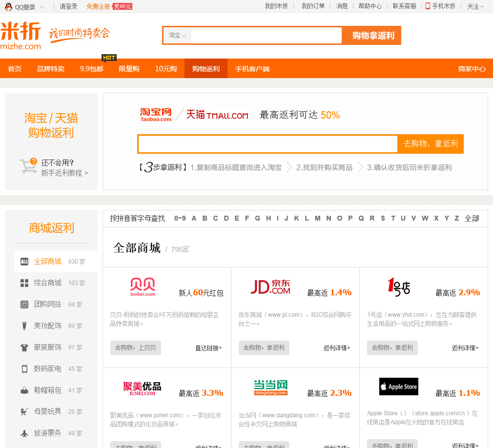Click the 1号店 logo
Screen dimensions: 493x448
point(399,287)
